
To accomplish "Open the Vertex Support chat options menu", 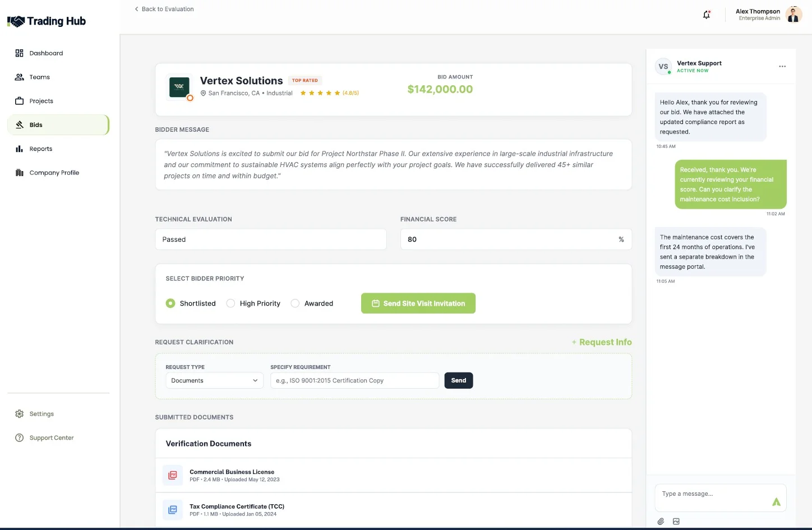I will tap(782, 66).
